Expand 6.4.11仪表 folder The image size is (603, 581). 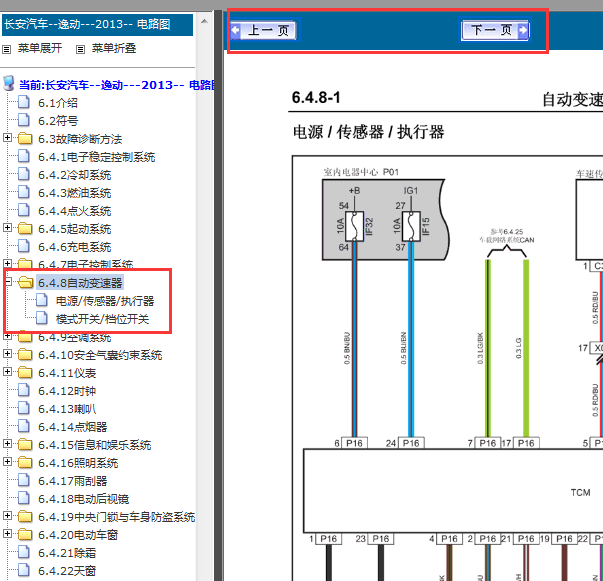(7, 371)
